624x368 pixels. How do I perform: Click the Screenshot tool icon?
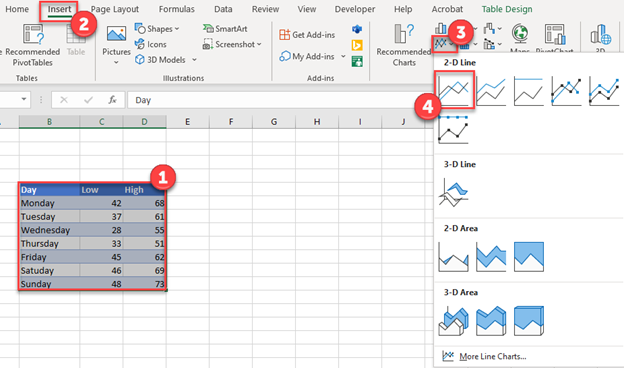coord(208,44)
